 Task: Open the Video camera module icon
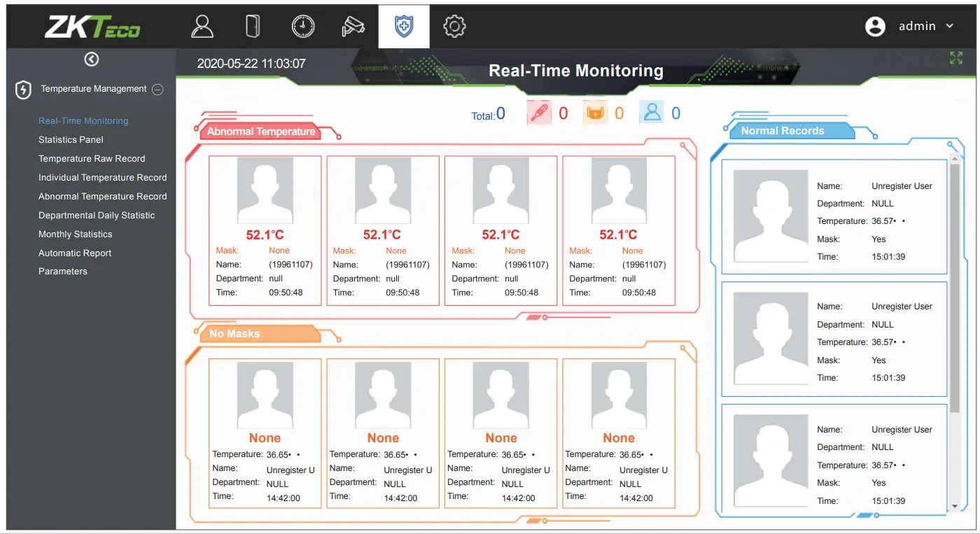[x=353, y=27]
